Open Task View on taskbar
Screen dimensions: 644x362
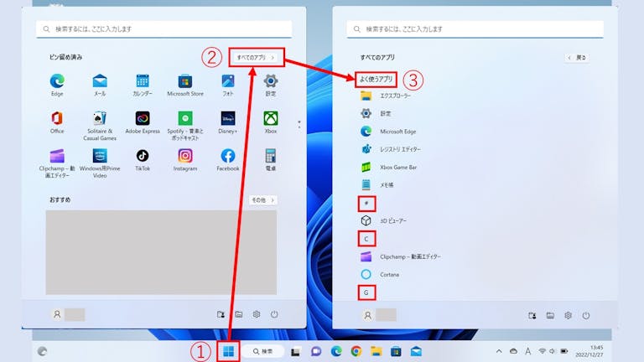pyautogui.click(x=295, y=352)
